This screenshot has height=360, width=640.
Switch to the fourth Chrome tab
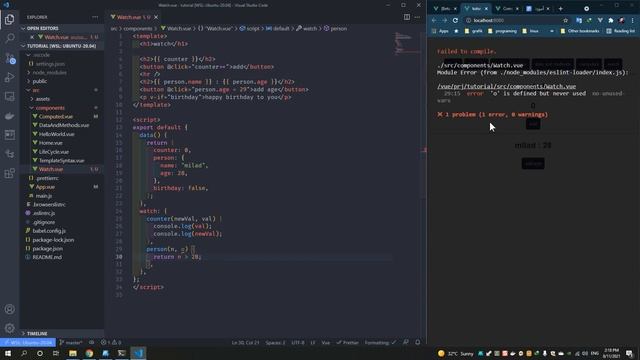539,9
